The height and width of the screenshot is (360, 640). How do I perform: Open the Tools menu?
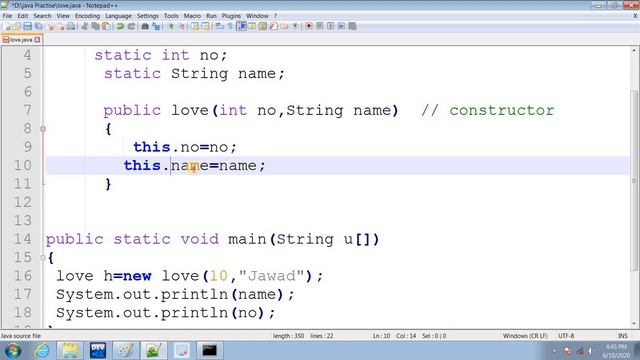coord(171,16)
